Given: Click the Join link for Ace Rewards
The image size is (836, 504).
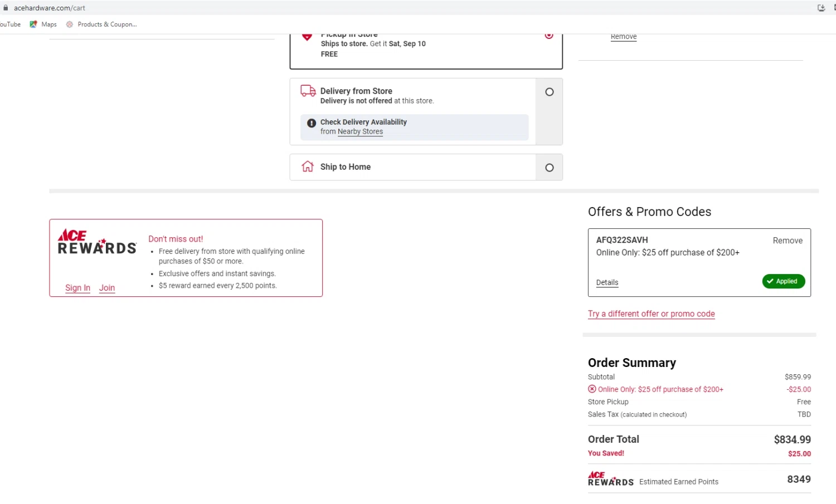Looking at the screenshot, I should 107,288.
